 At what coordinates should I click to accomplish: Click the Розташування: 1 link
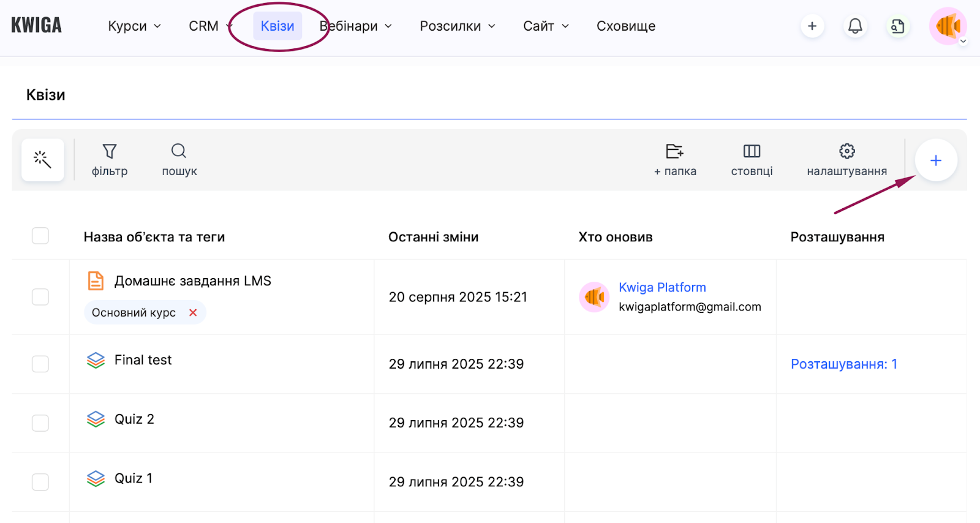coord(843,364)
